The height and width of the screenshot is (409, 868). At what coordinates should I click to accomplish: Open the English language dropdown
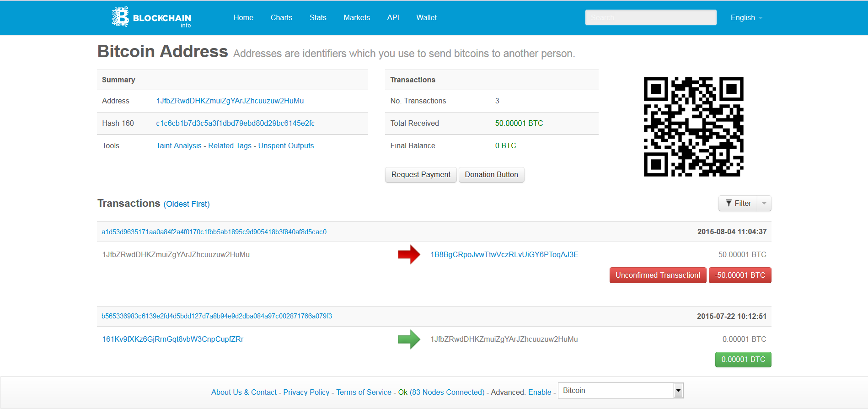[x=746, y=17]
